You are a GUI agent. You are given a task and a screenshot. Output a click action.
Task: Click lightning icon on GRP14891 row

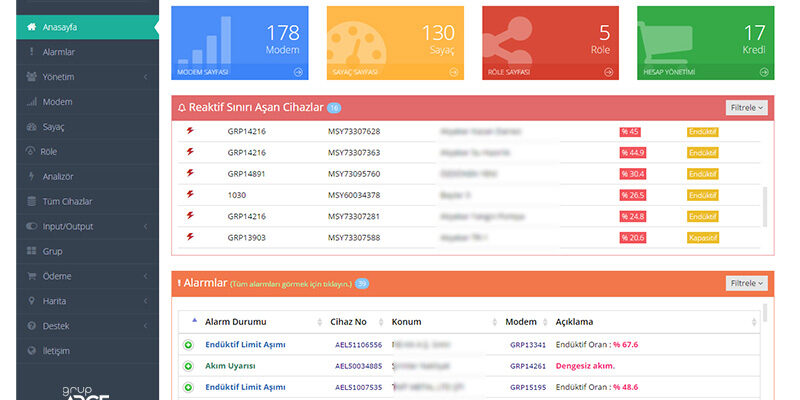190,173
